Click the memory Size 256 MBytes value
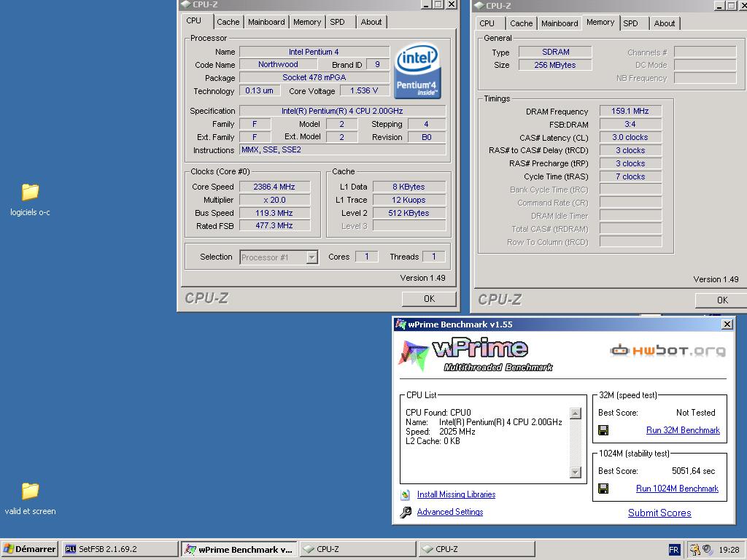The height and width of the screenshot is (560, 747). 555,65
